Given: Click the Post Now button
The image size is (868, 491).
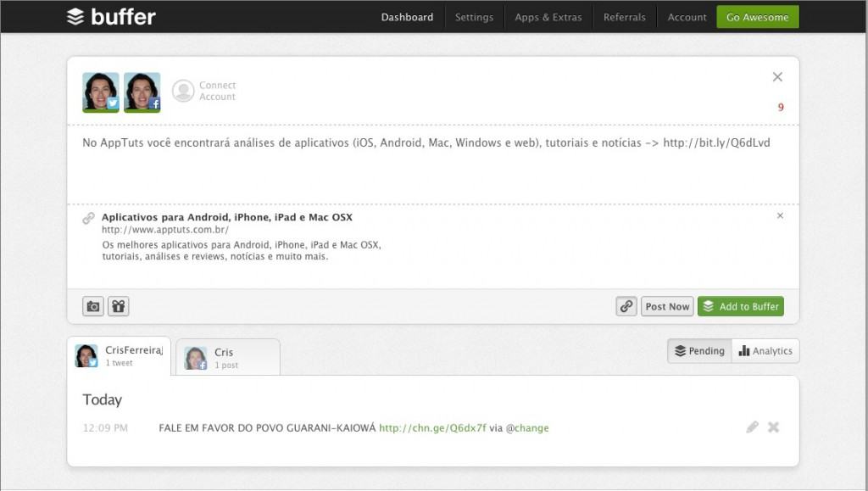Looking at the screenshot, I should tap(667, 306).
